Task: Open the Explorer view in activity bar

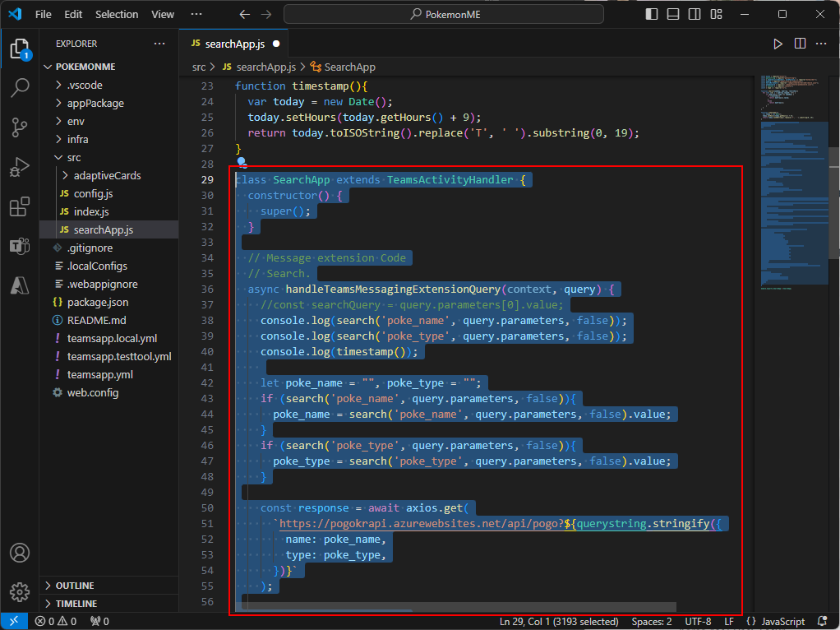Action: [x=20, y=49]
